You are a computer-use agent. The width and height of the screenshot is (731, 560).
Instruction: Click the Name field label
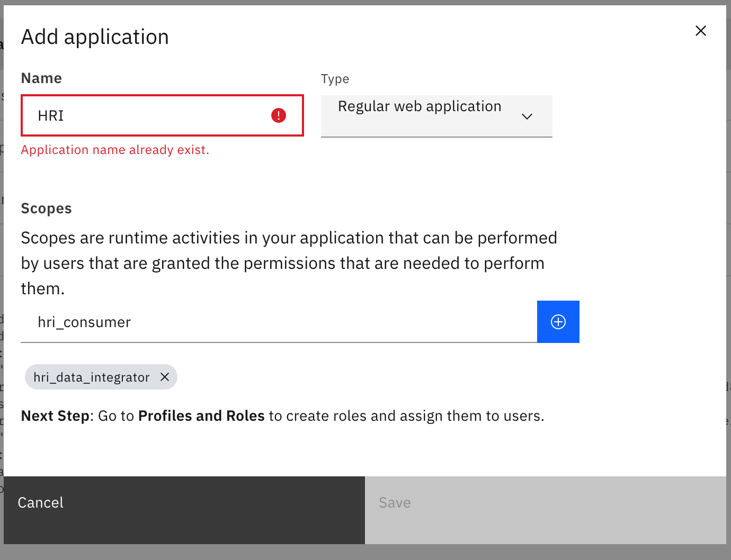click(x=41, y=78)
